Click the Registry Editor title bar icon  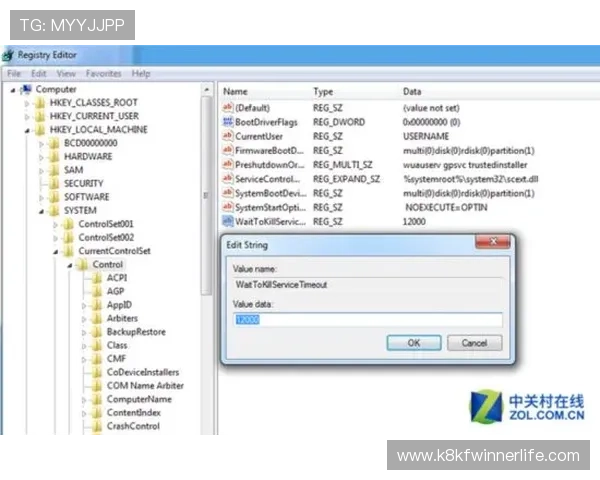tap(8, 57)
